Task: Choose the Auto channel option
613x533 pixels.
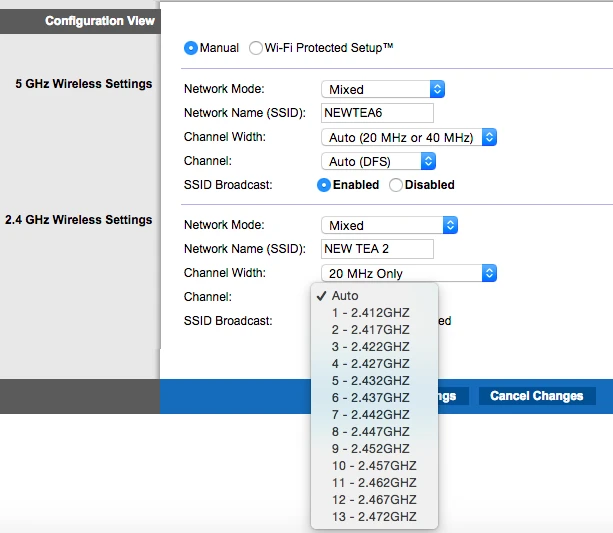Action: [x=345, y=296]
